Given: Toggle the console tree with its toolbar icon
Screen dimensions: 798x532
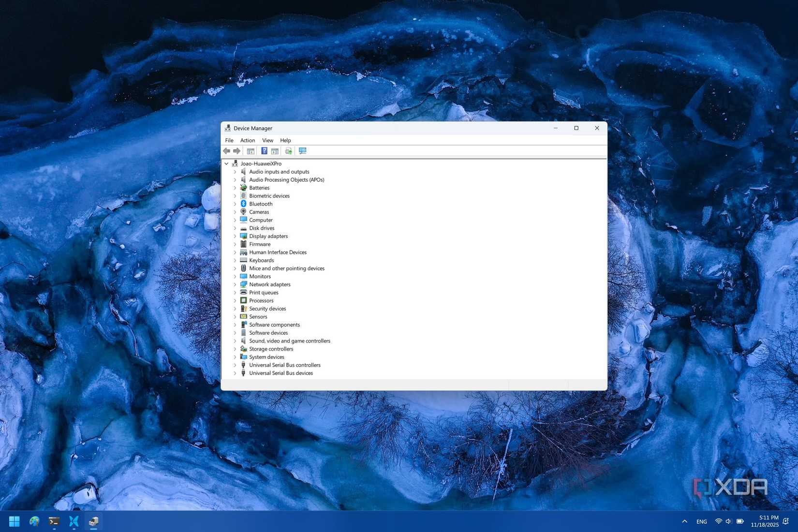Looking at the screenshot, I should (x=251, y=150).
